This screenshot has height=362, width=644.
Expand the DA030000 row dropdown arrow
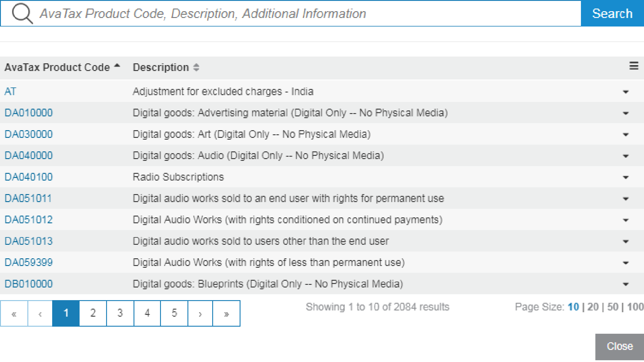625,135
